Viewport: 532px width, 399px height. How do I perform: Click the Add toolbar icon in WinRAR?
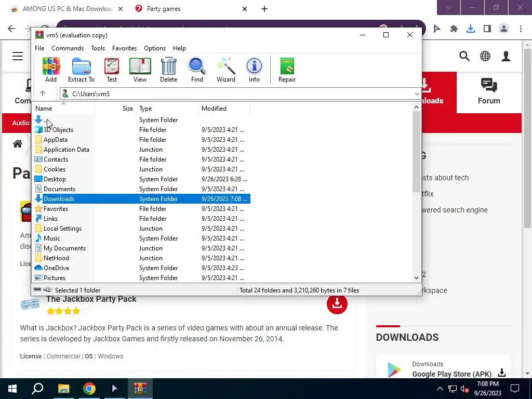51,70
